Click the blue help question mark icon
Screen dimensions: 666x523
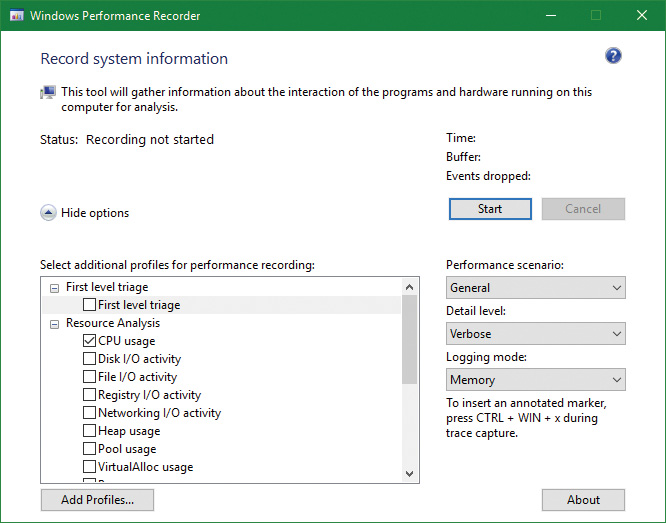tap(613, 56)
